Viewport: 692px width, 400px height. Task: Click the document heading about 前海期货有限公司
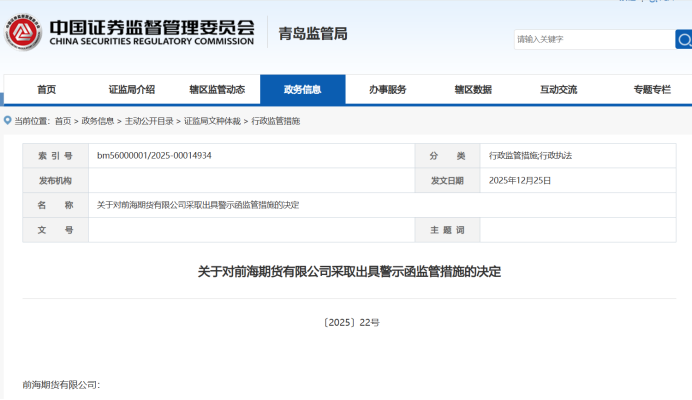(x=349, y=271)
